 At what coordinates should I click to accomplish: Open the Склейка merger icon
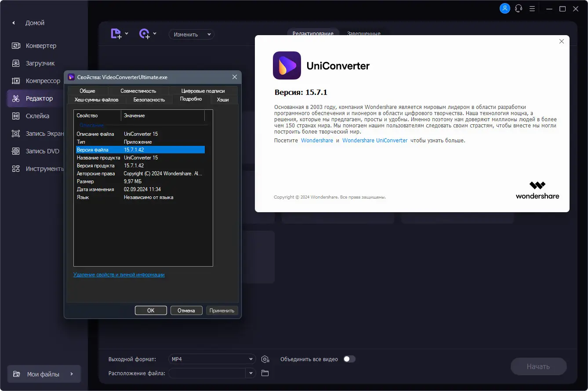[x=16, y=116]
